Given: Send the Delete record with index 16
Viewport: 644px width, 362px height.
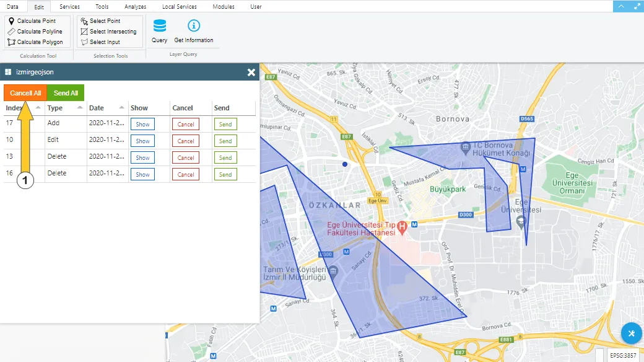Looking at the screenshot, I should tap(225, 174).
